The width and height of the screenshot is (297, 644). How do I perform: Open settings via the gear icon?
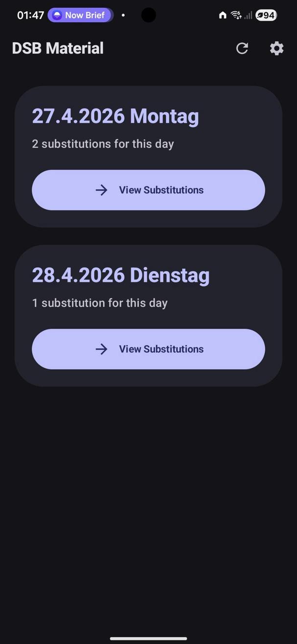pos(276,48)
